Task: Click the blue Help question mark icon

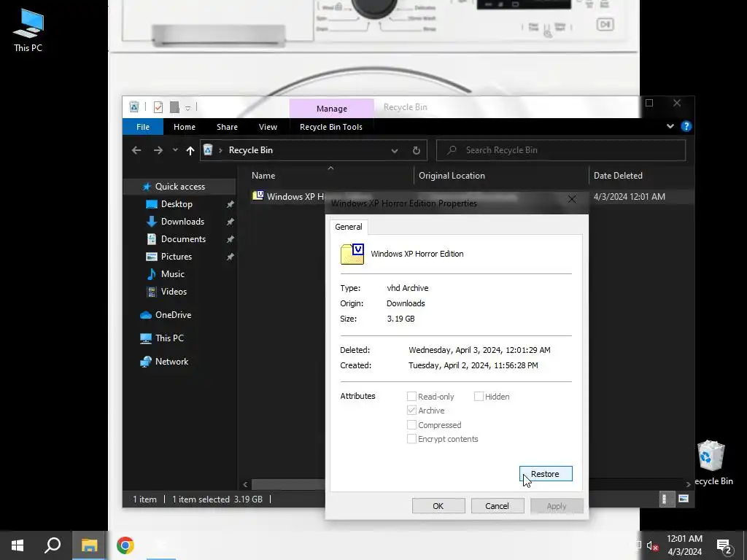Action: coord(686,126)
